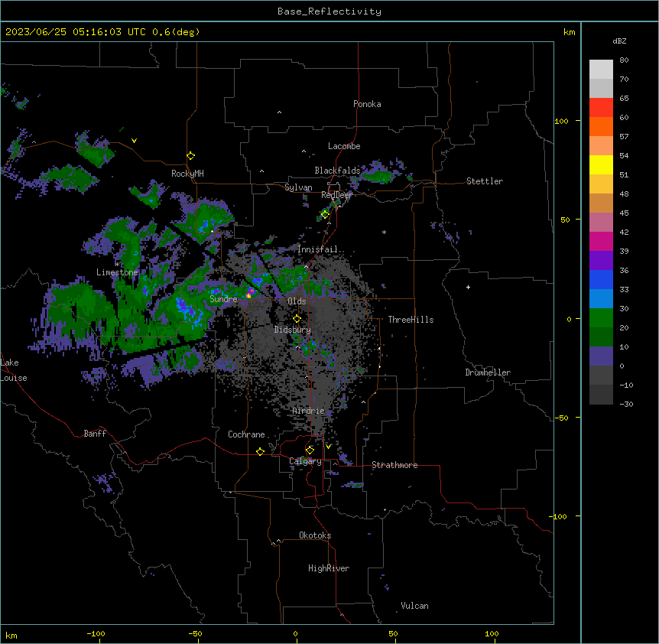Select the orange 57-60 dBZ legend swatch
Viewport: 659px width, 644px height.
click(x=601, y=126)
